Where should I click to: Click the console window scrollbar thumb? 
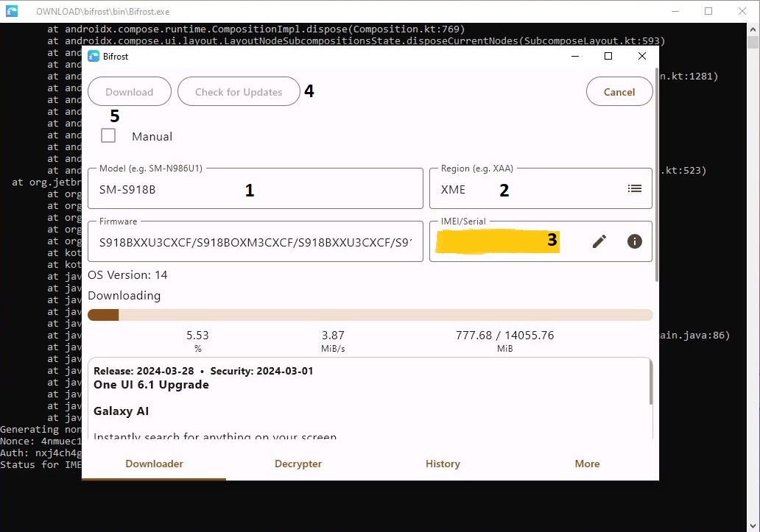pos(753,42)
